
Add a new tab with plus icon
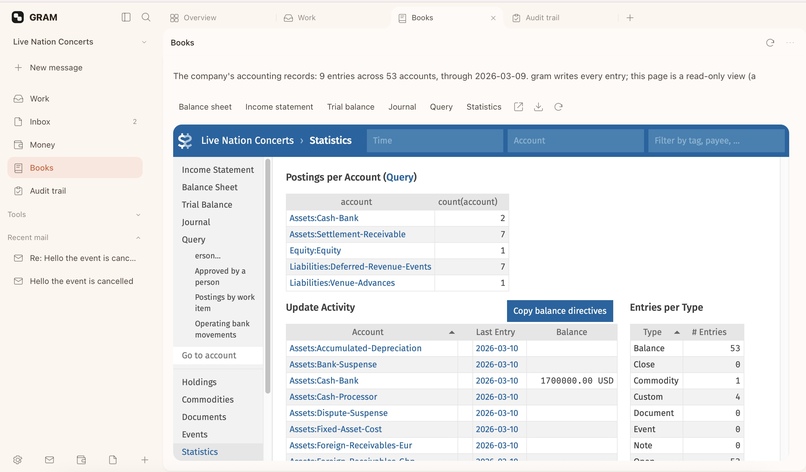(630, 17)
